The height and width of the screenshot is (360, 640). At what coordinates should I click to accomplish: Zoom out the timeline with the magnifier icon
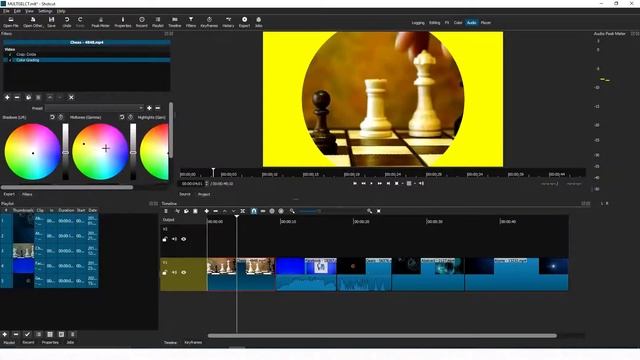click(x=292, y=211)
